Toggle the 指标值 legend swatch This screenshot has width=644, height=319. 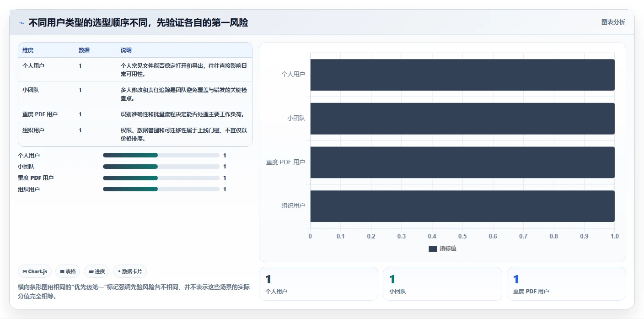[x=433, y=249]
